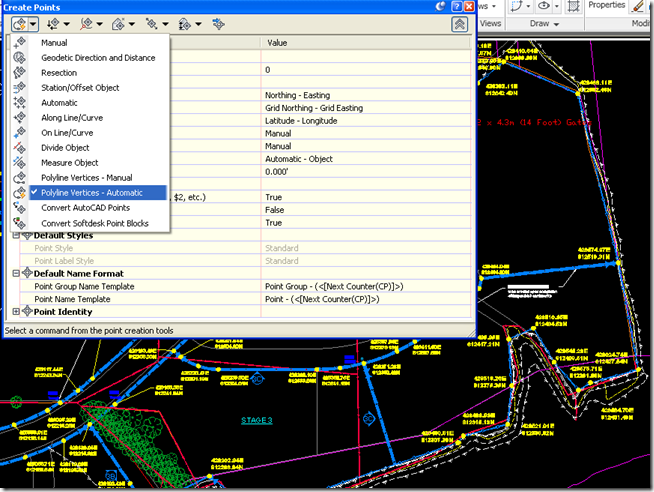Click the 0.000' value cell
The height and width of the screenshot is (492, 654).
point(366,172)
